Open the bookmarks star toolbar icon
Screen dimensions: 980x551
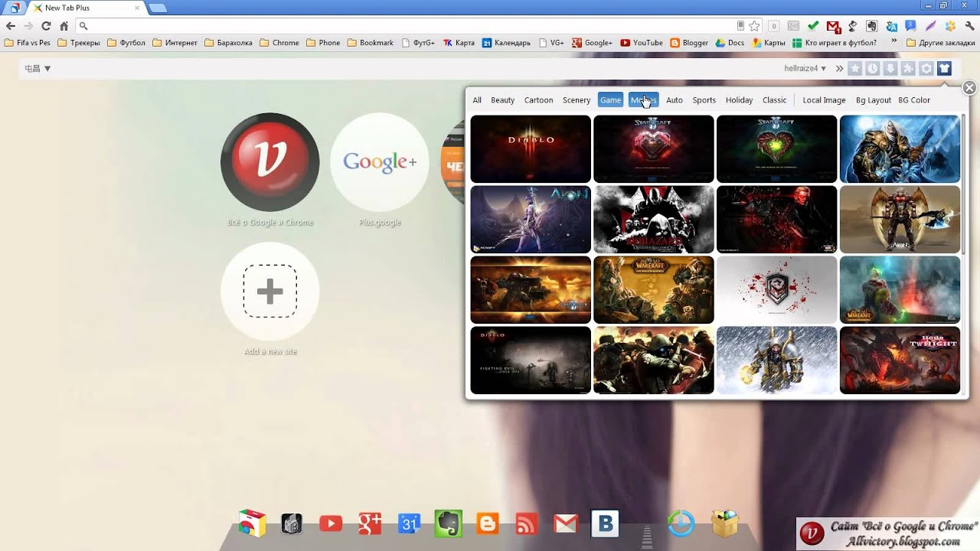click(854, 68)
